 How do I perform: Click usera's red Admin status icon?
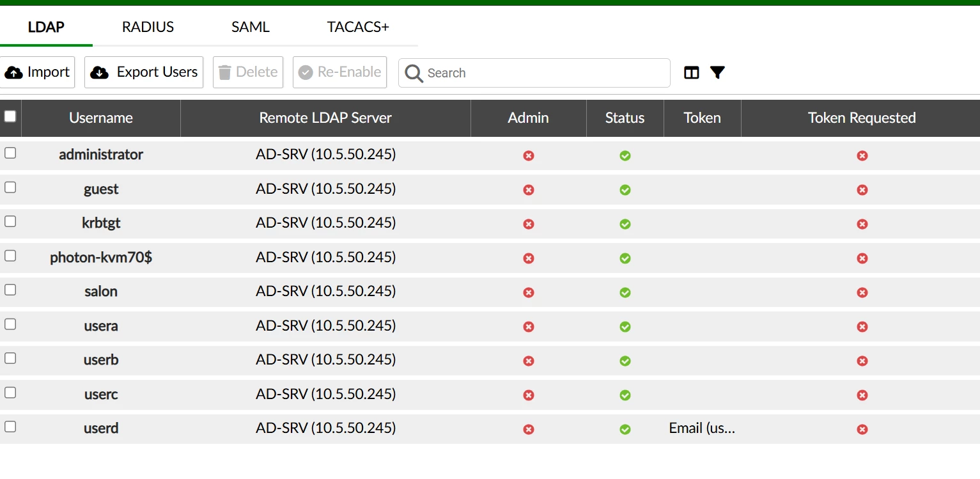[528, 327]
